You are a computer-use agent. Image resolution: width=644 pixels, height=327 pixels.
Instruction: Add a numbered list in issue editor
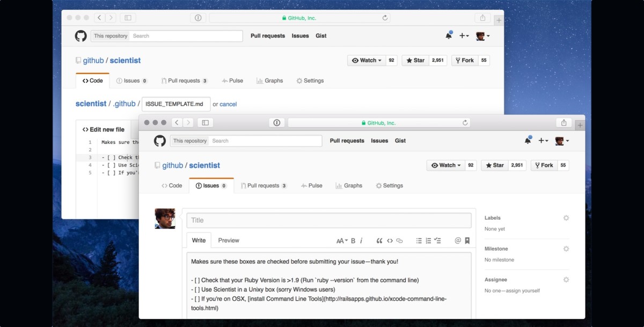pyautogui.click(x=428, y=241)
